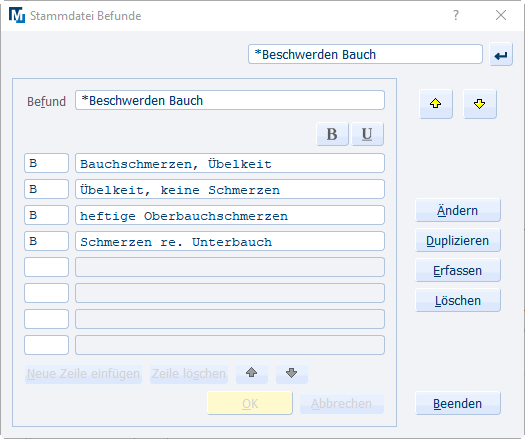Click the Befund label
525x439 pixels.
(x=47, y=101)
